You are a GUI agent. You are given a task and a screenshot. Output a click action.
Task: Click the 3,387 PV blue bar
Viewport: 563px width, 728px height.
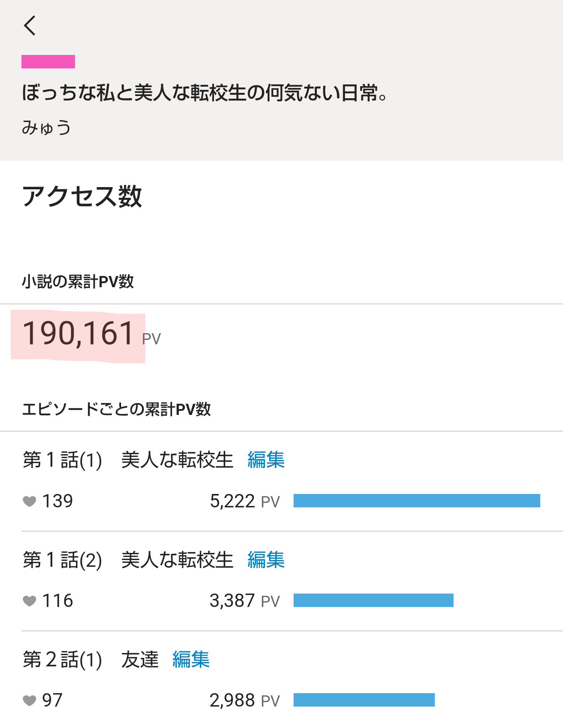tap(373, 600)
